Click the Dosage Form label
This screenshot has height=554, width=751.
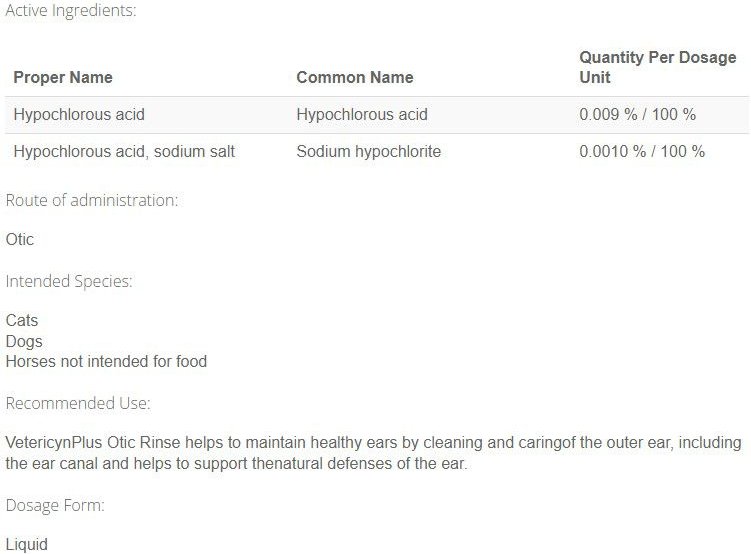55,506
